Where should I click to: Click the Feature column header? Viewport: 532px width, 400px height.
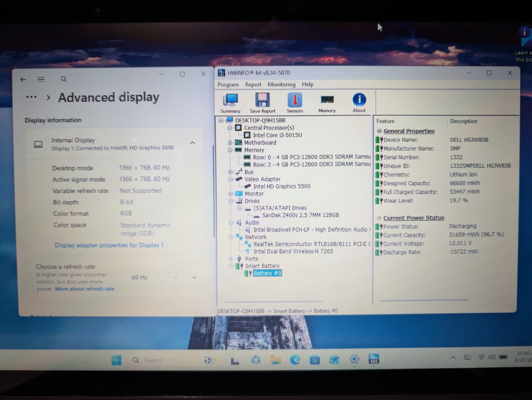(x=385, y=121)
